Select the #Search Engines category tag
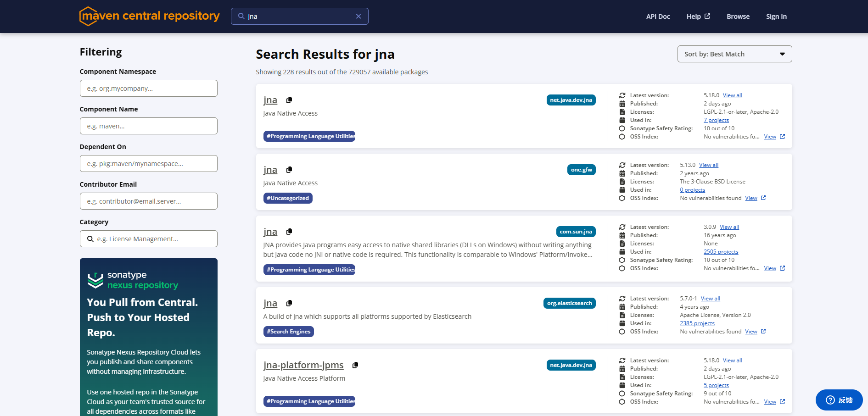The width and height of the screenshot is (868, 416). (288, 332)
